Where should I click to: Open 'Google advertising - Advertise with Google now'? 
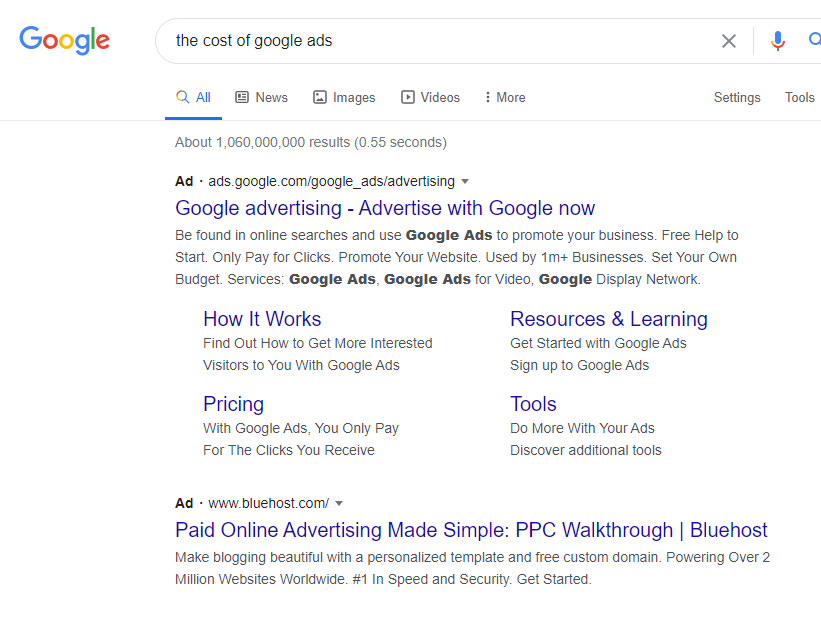click(385, 208)
